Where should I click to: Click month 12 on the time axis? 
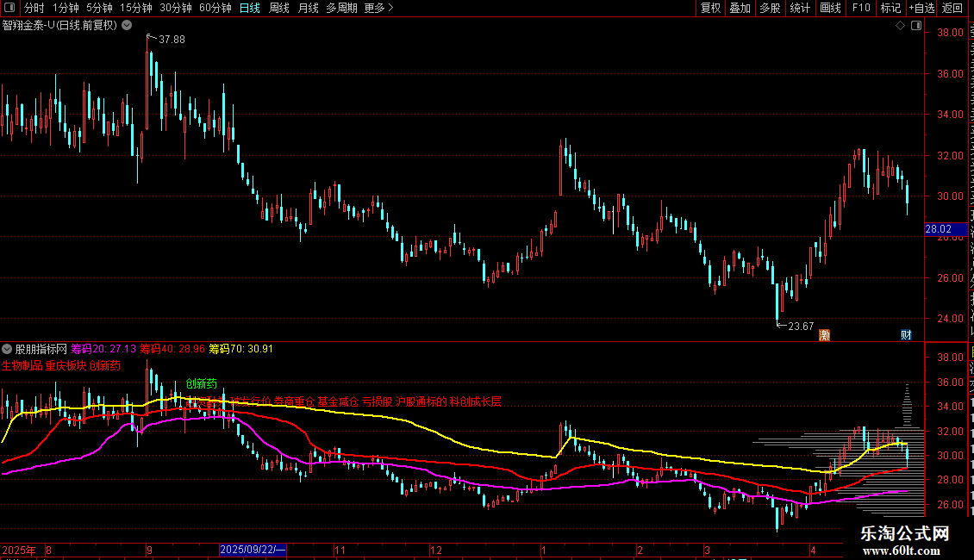[436, 550]
